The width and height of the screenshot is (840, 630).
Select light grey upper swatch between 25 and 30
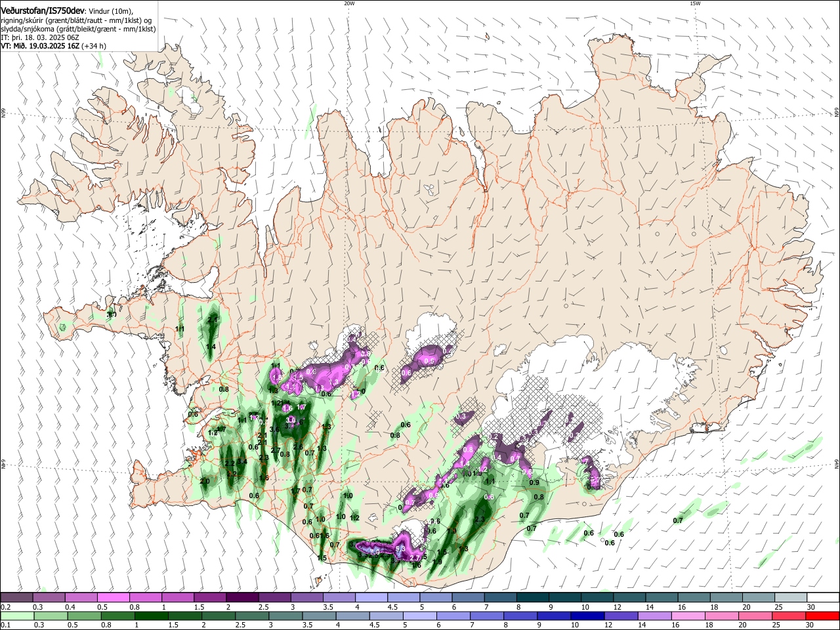(791, 598)
